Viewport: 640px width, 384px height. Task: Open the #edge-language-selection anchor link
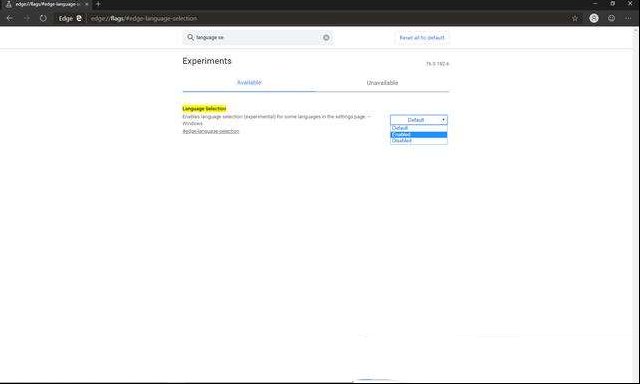point(211,131)
